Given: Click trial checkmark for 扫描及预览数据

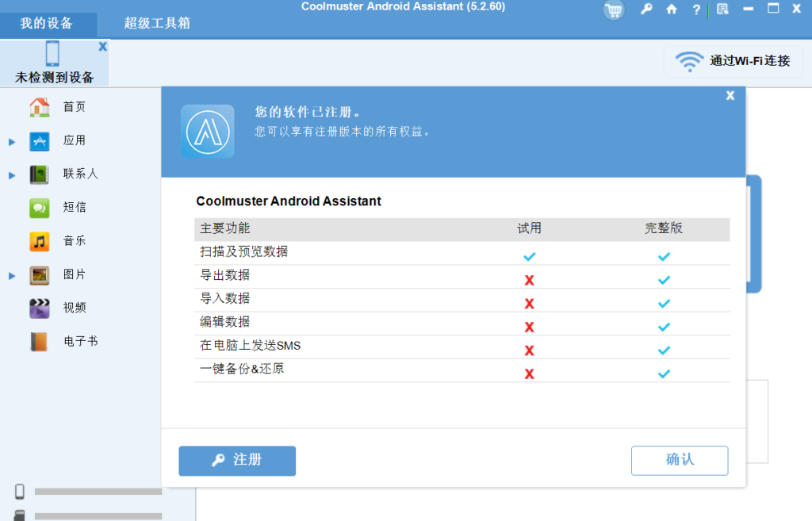Looking at the screenshot, I should pyautogui.click(x=529, y=256).
